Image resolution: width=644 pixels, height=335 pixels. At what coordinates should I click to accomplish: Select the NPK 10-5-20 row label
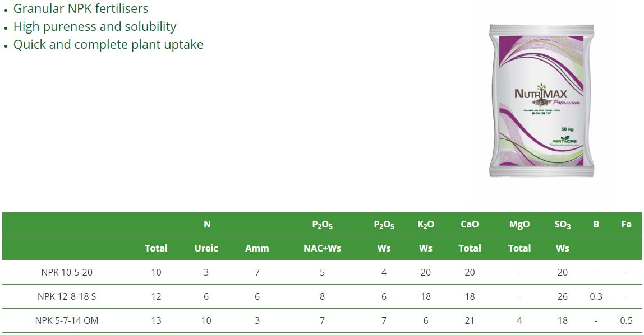(x=67, y=272)
